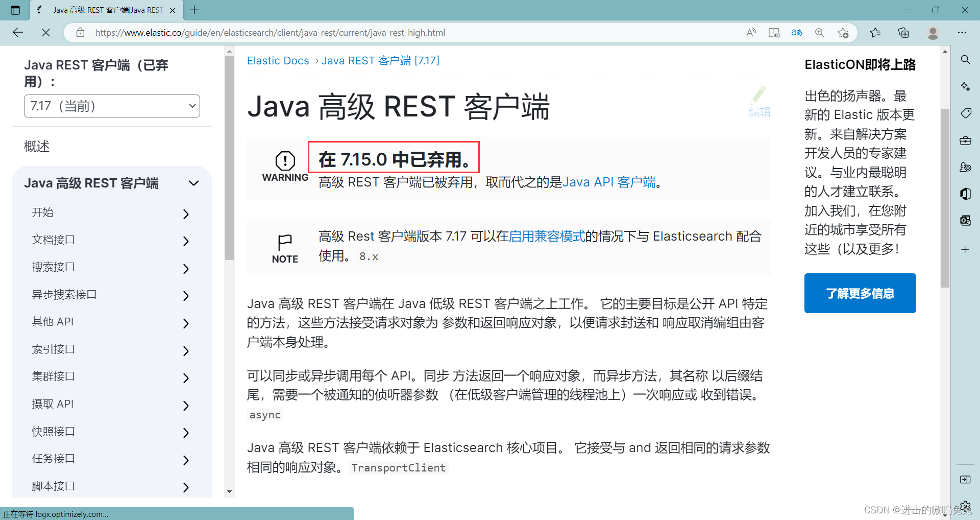Open the Collections panel
The image size is (980, 520).
pyautogui.click(x=903, y=33)
